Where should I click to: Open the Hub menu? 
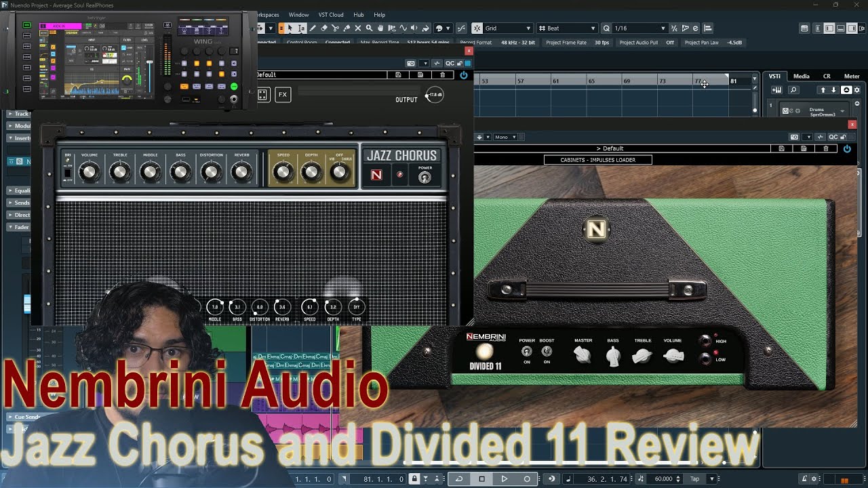[359, 15]
